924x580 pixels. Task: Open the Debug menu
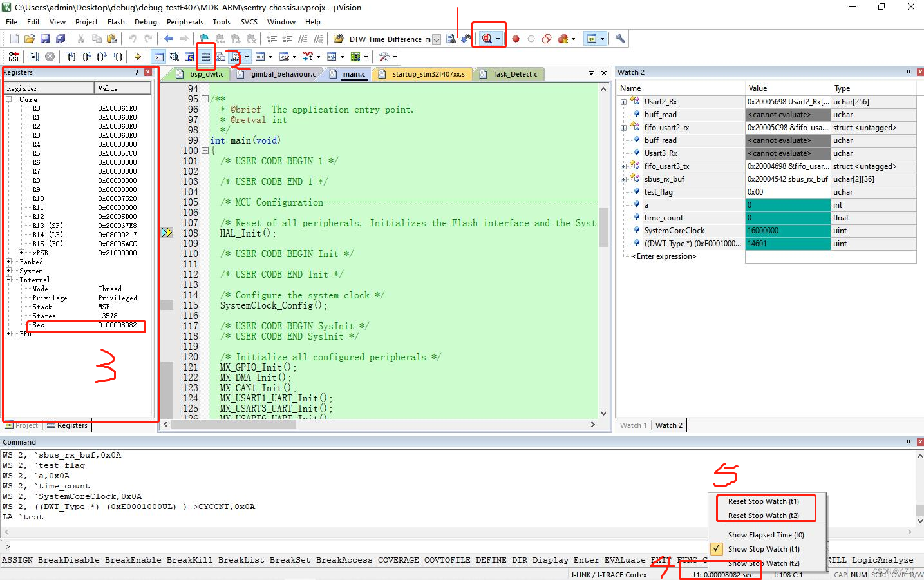(x=146, y=22)
